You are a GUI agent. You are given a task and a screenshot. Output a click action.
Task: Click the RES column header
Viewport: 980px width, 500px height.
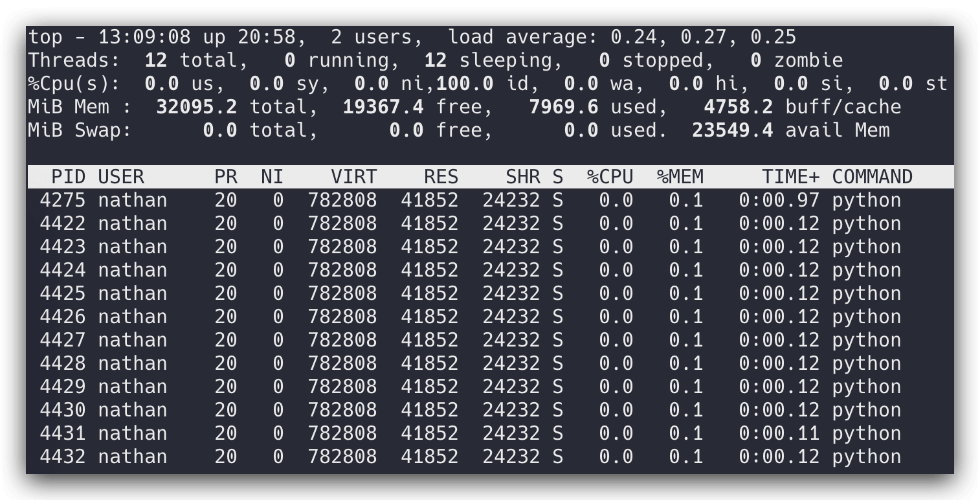pos(441,177)
